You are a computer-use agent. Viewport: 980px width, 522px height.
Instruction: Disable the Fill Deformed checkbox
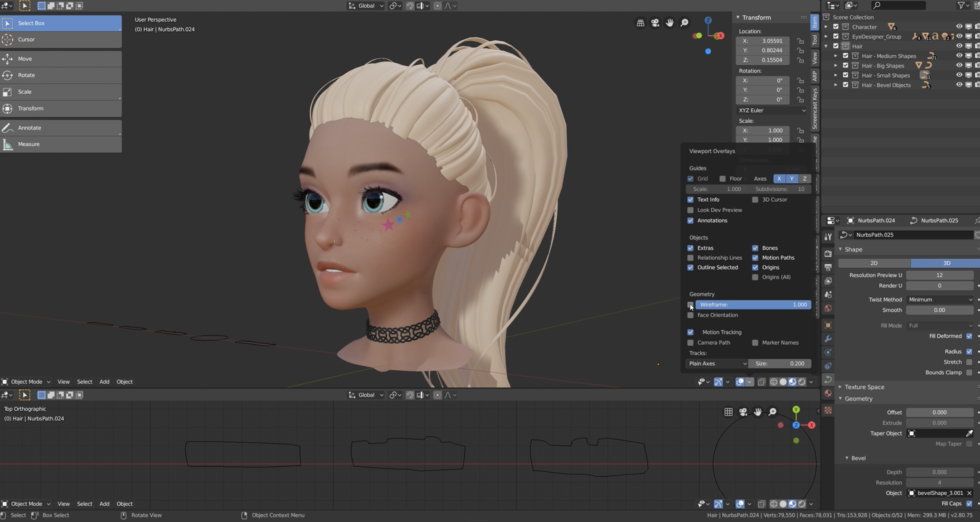coord(969,336)
